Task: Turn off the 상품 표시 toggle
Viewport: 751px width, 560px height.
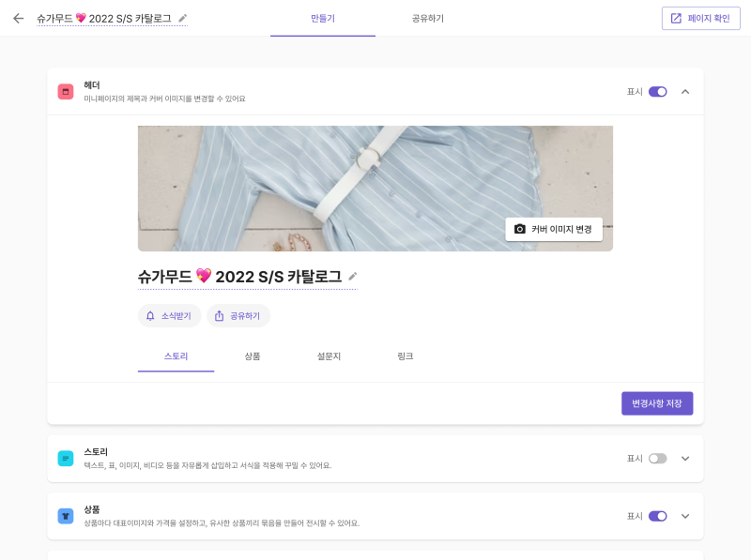Action: point(658,516)
